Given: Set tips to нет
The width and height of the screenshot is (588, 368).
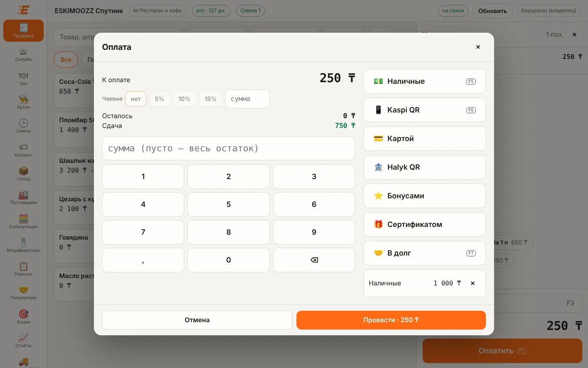Looking at the screenshot, I should pos(136,99).
